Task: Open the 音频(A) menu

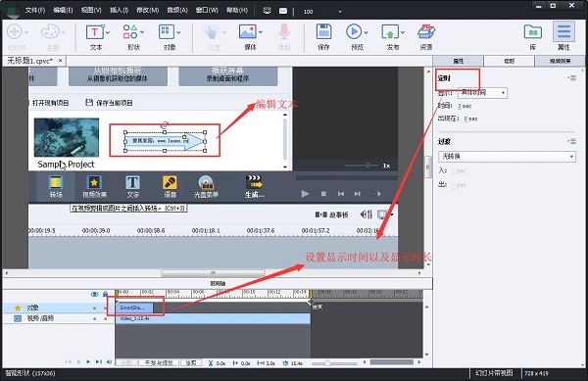Action: [177, 10]
